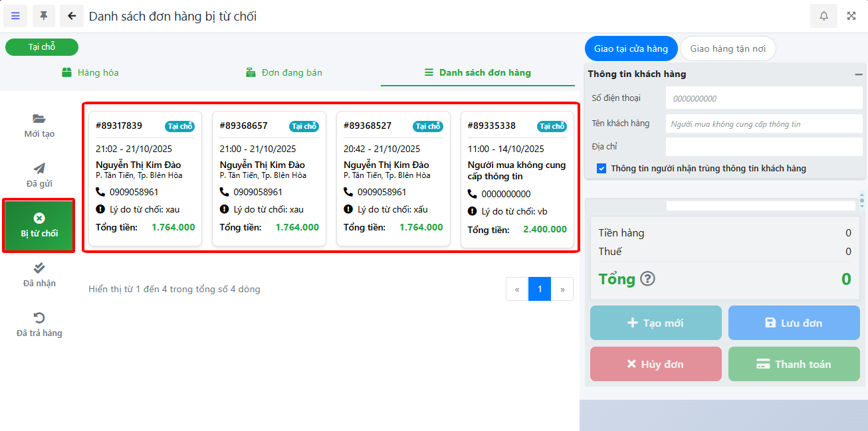Switch to Hàng hóa tab
The height and width of the screenshot is (431, 868).
90,72
